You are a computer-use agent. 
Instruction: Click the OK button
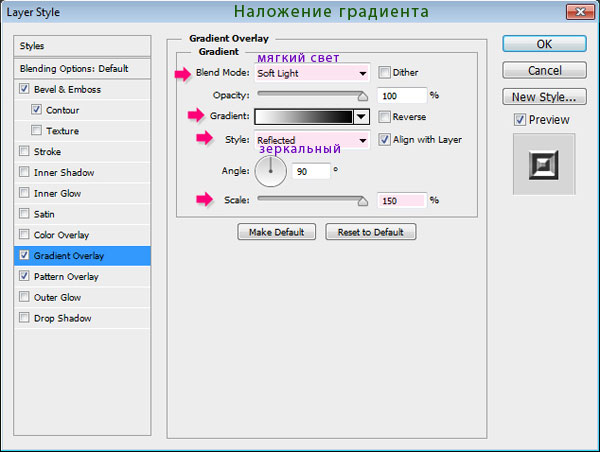pyautogui.click(x=544, y=44)
